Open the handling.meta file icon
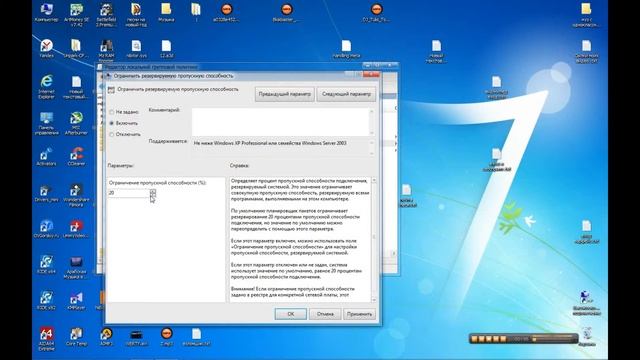The width and height of the screenshot is (640, 360). tap(346, 49)
